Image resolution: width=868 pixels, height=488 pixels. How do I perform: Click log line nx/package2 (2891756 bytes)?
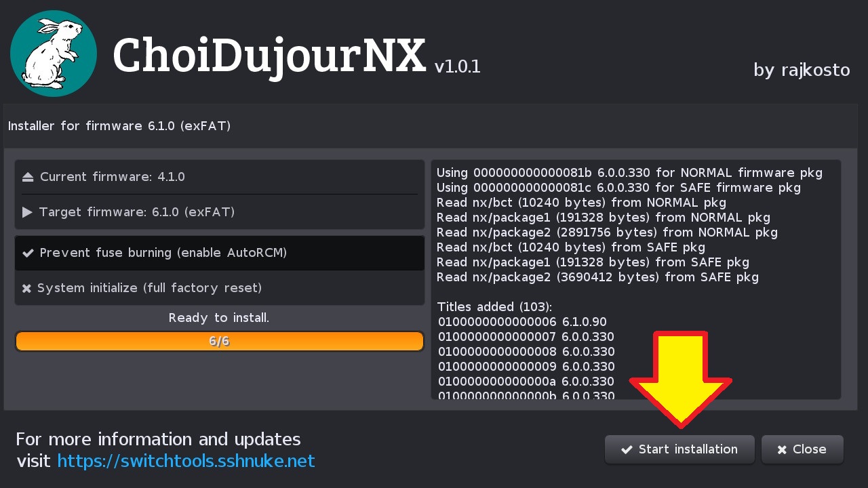pos(607,232)
